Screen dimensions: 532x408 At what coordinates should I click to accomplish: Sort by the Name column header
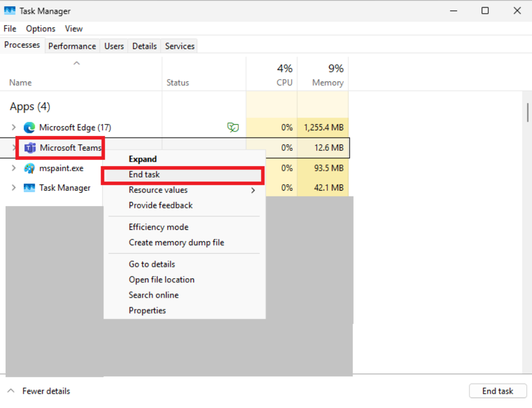click(x=20, y=83)
